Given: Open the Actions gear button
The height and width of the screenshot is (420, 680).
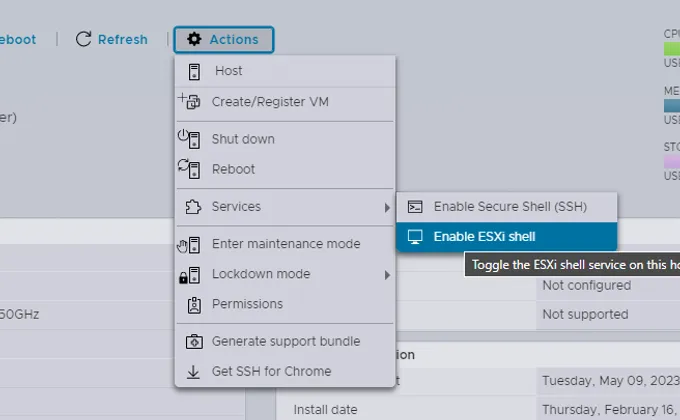Looking at the screenshot, I should point(223,39).
